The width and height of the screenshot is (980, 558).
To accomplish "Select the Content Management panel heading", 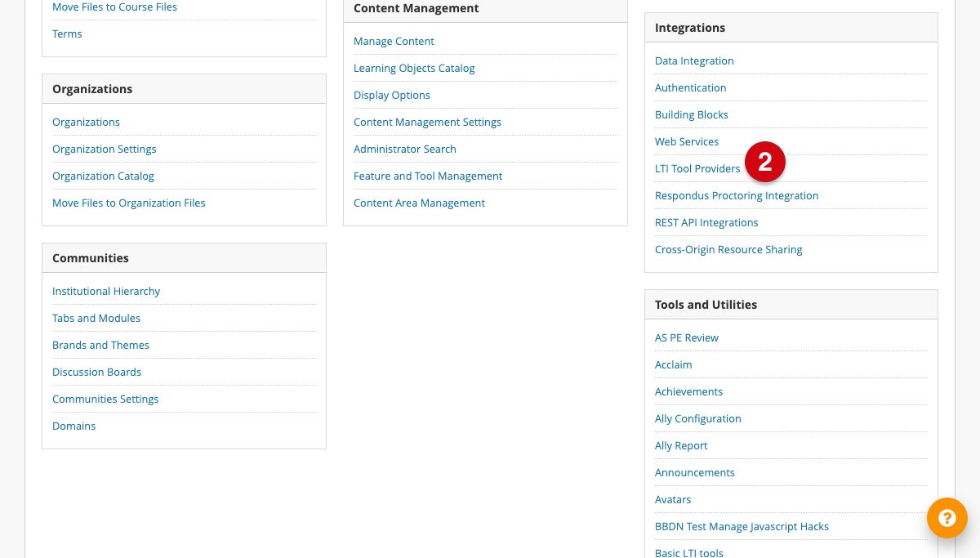I will coord(416,7).
